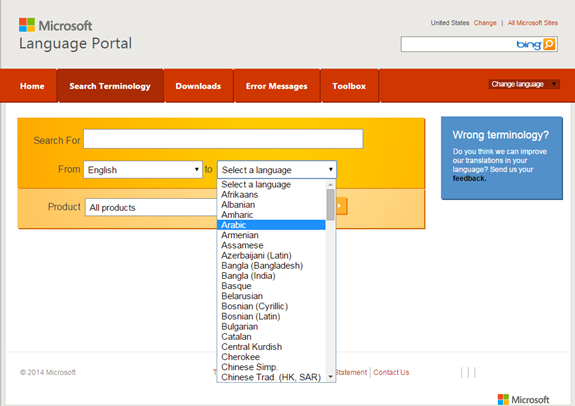Select the highlighted Arabic option

coord(271,225)
